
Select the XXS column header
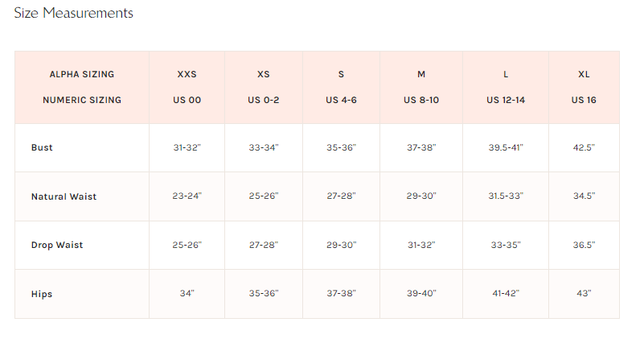187,74
